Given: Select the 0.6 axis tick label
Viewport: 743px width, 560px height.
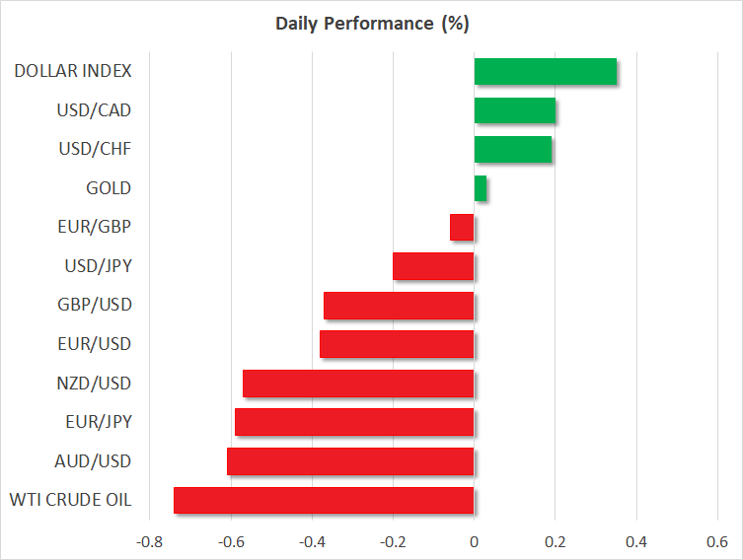Looking at the screenshot, I should 717,542.
